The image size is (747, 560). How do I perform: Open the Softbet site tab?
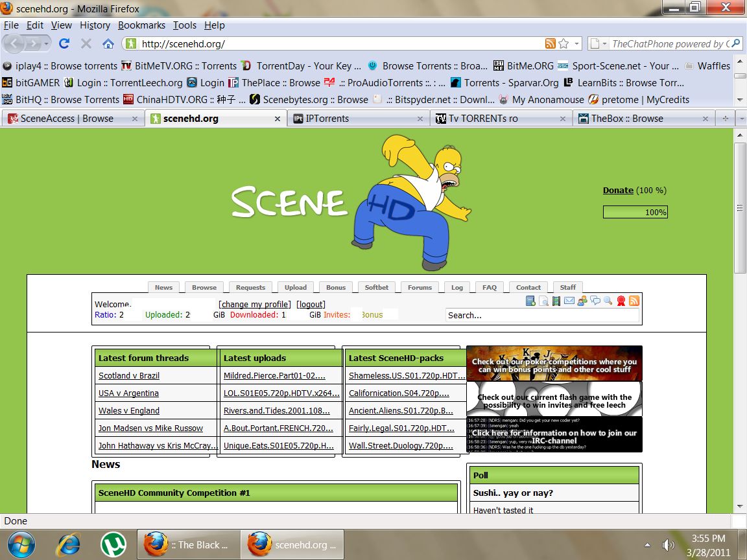pos(376,287)
